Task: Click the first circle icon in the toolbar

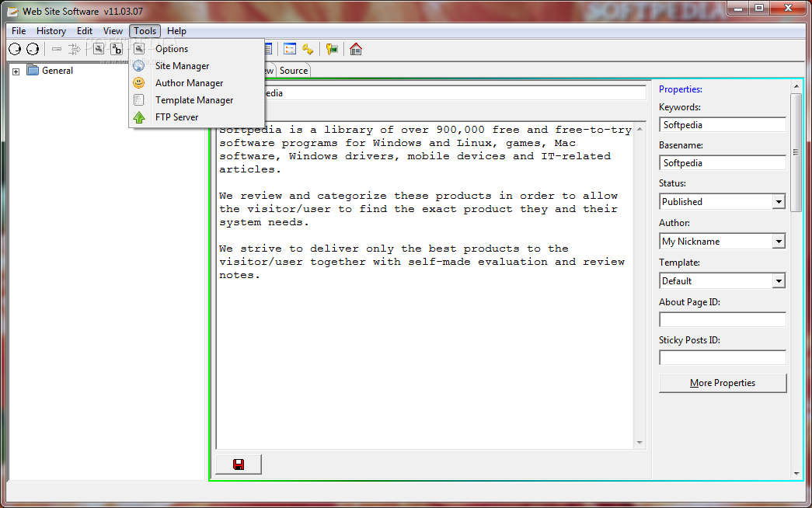Action: [15, 49]
